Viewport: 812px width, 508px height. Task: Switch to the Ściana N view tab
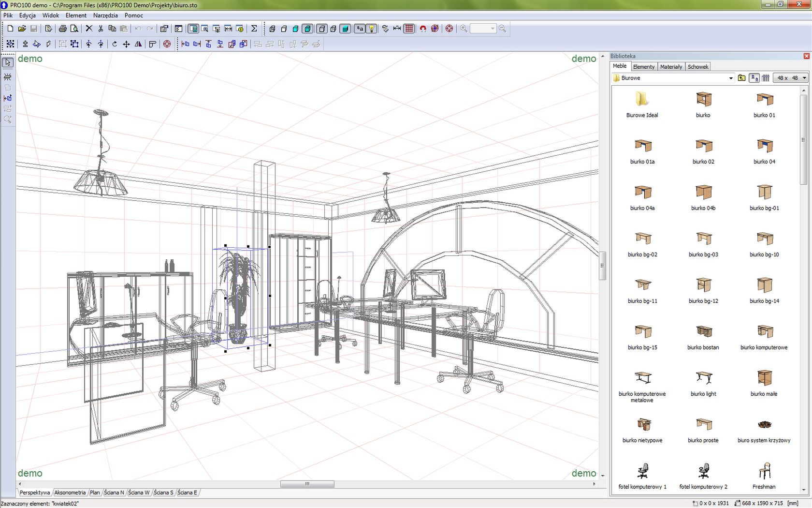pyautogui.click(x=114, y=493)
